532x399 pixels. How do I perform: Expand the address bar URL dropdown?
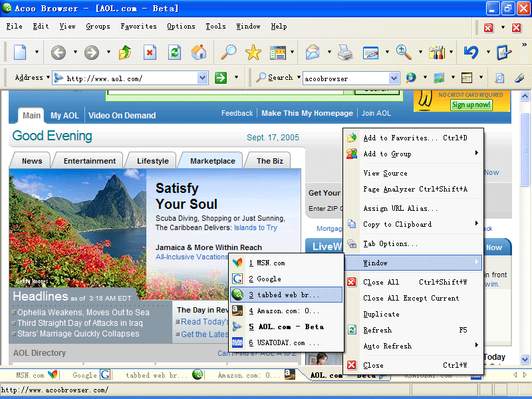point(203,78)
